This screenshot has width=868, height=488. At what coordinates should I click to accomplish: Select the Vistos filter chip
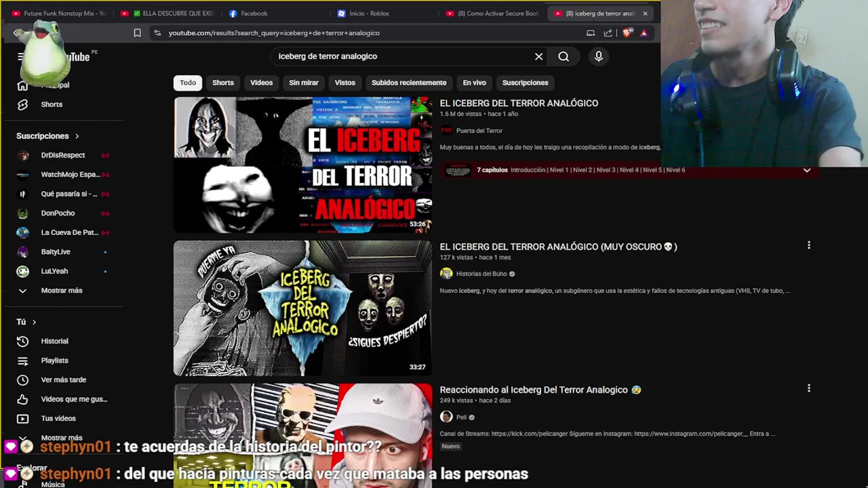344,83
